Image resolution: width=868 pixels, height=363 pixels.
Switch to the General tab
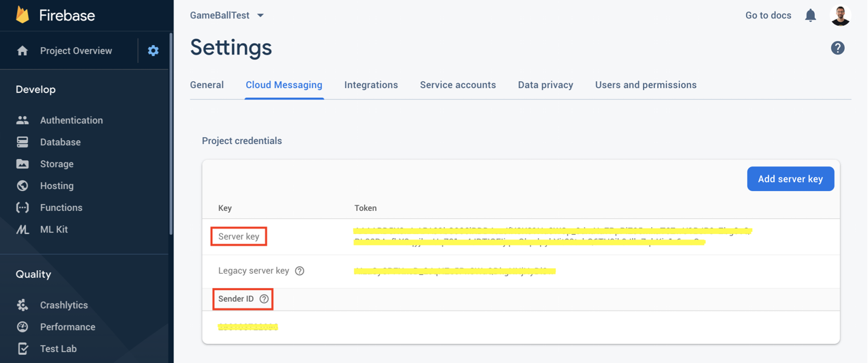coord(207,85)
